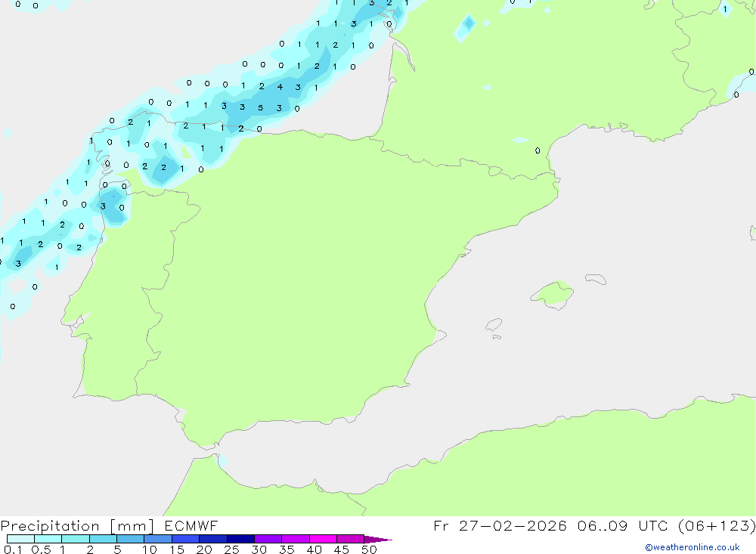
Task: Click legend label '50'
Action: coord(369,549)
